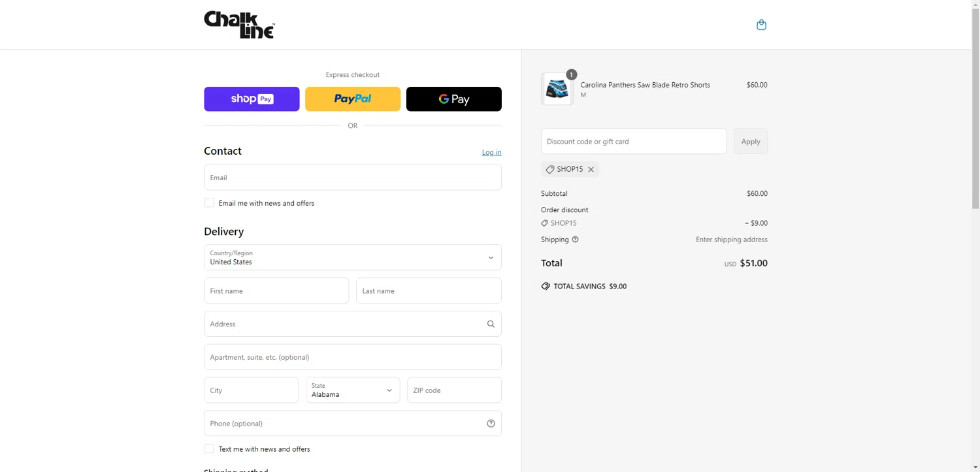980x472 pixels.
Task: Focus the Discount code or gift card field
Action: (x=634, y=142)
